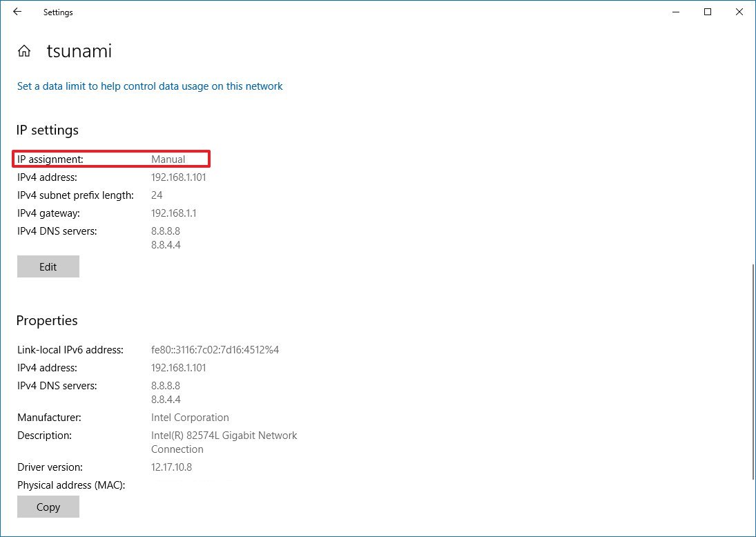This screenshot has height=537, width=756.
Task: Click the 'Intel Corporation' manufacturer text
Action: point(190,418)
